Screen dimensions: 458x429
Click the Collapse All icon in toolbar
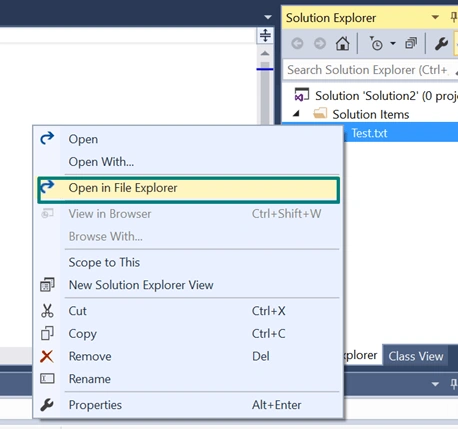point(411,43)
